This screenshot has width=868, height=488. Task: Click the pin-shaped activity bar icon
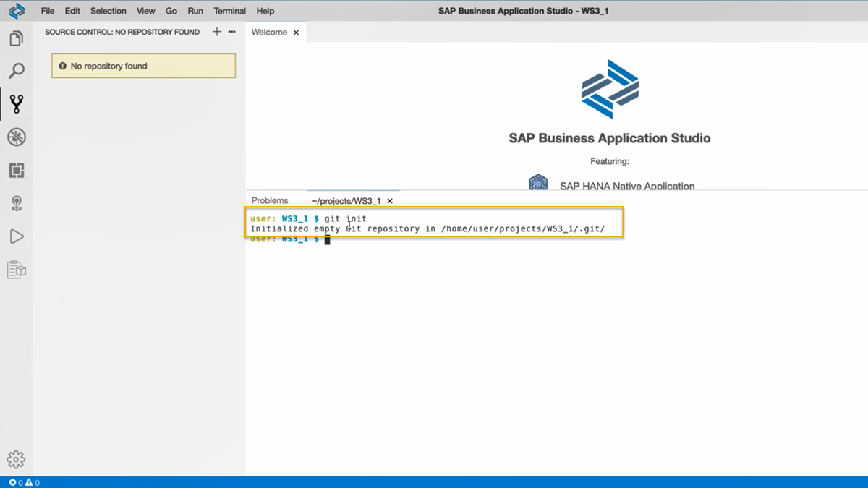point(16,203)
